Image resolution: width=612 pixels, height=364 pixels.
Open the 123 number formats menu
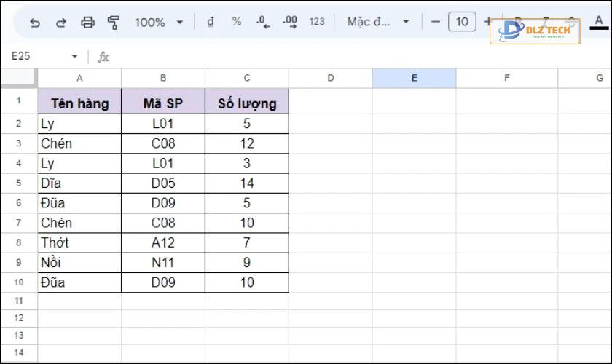point(317,22)
